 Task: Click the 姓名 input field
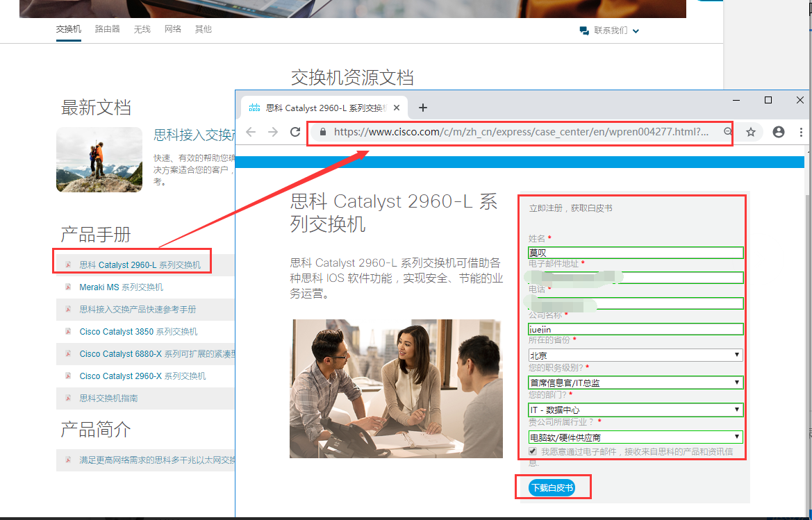(636, 253)
